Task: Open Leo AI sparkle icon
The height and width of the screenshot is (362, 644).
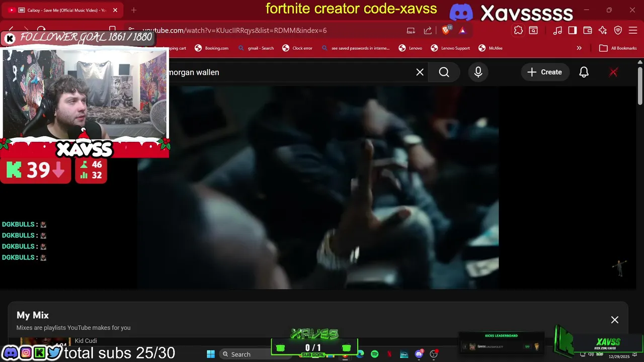Action: click(x=603, y=30)
